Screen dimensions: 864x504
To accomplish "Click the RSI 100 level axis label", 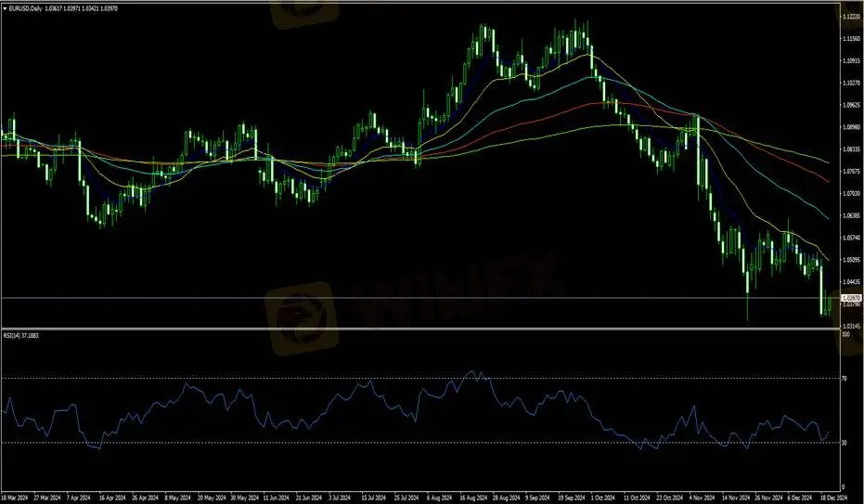I will point(845,335).
